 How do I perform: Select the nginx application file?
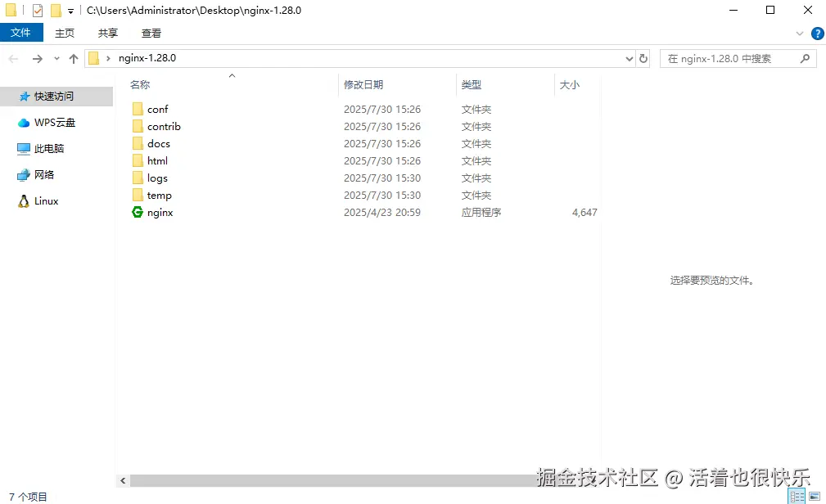[x=159, y=212]
